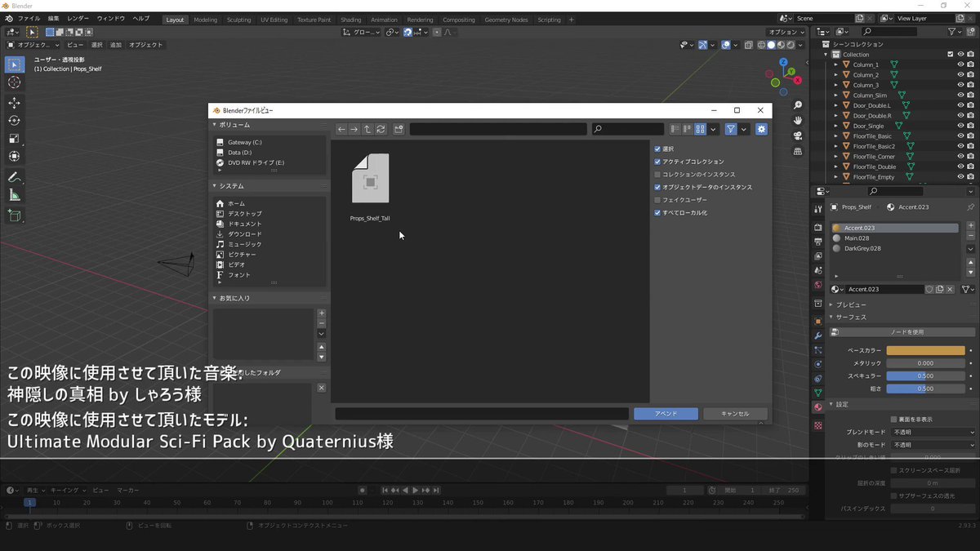Switch to the Shading workspace tab
This screenshot has height=551, width=980.
tap(351, 20)
